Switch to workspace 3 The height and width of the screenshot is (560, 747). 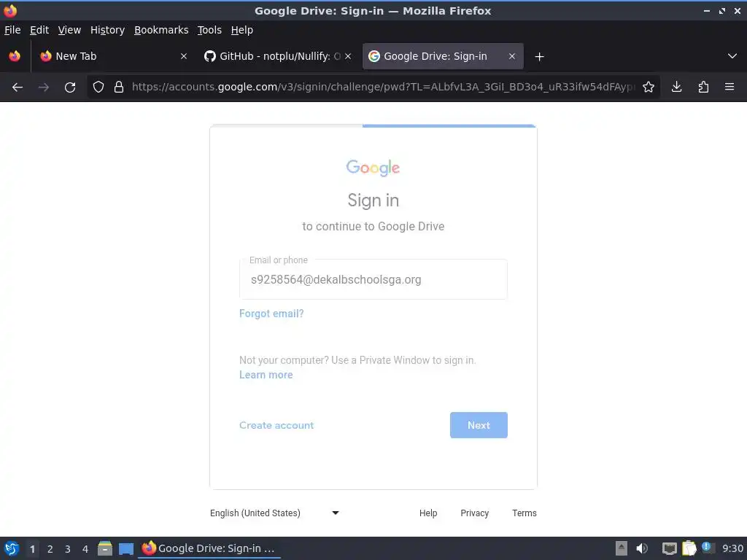click(x=68, y=549)
